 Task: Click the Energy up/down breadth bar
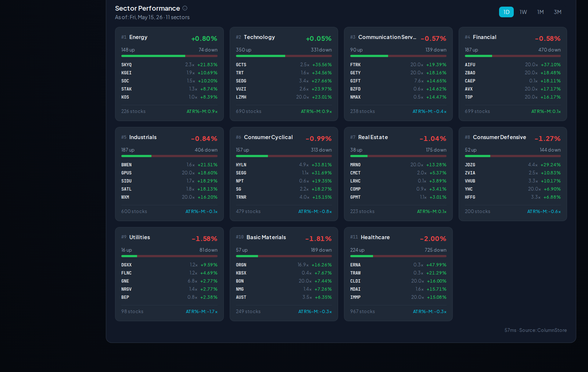click(x=169, y=56)
